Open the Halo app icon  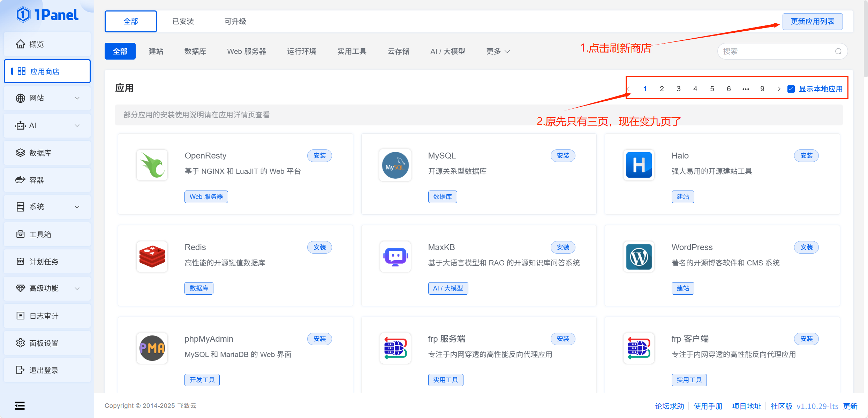639,165
